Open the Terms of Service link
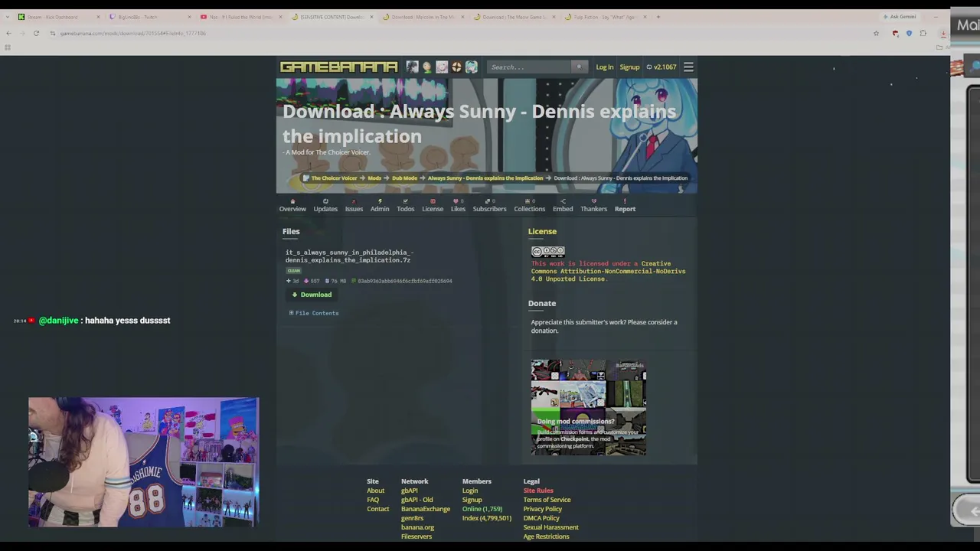Image resolution: width=980 pixels, height=551 pixels. pyautogui.click(x=547, y=500)
